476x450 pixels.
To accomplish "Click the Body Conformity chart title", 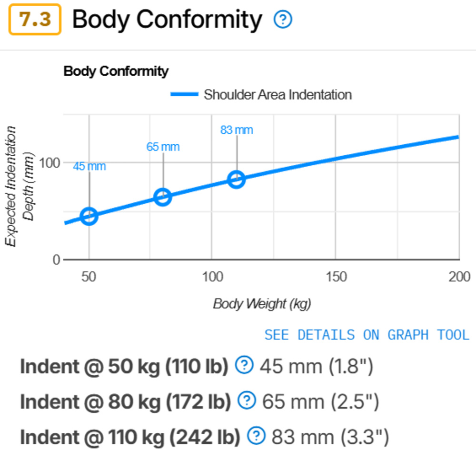I will click(116, 71).
